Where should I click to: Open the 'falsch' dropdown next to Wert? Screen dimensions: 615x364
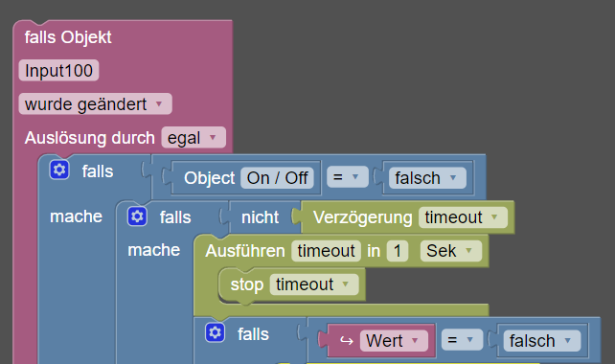(x=541, y=340)
